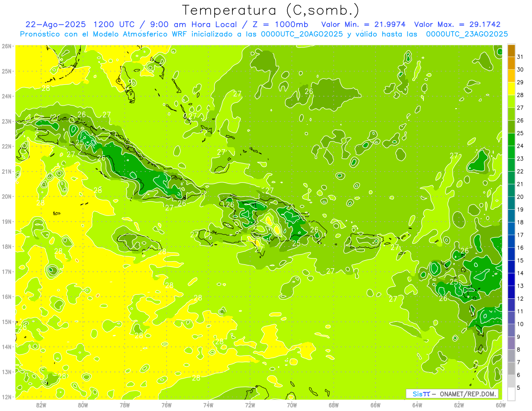Click the 20N latitude axis label
Screen dimensions: 532x411
pos(7,196)
